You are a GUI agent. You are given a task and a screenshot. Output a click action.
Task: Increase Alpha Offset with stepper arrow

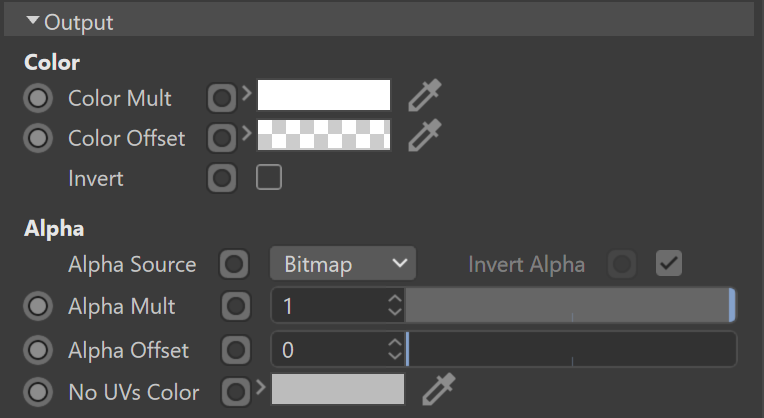pos(395,343)
